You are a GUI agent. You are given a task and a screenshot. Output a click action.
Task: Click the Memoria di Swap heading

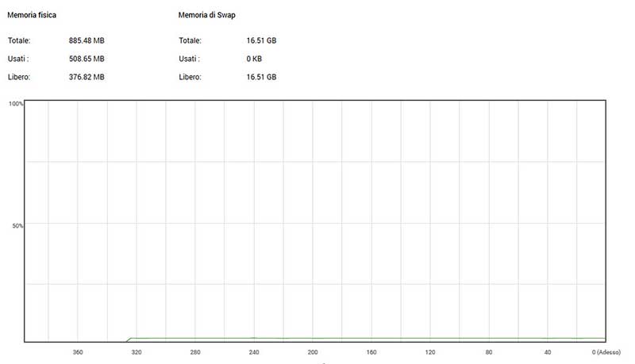pos(208,14)
